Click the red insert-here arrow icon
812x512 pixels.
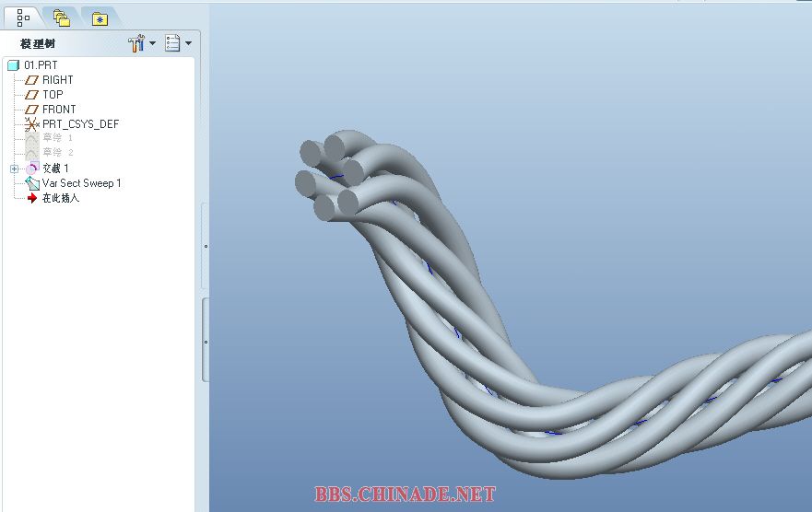coord(32,198)
